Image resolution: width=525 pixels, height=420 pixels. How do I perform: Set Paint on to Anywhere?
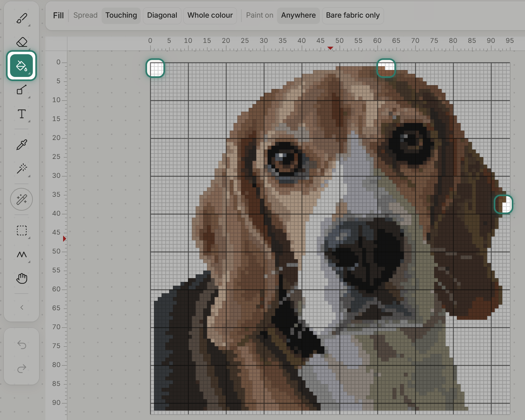coord(298,15)
